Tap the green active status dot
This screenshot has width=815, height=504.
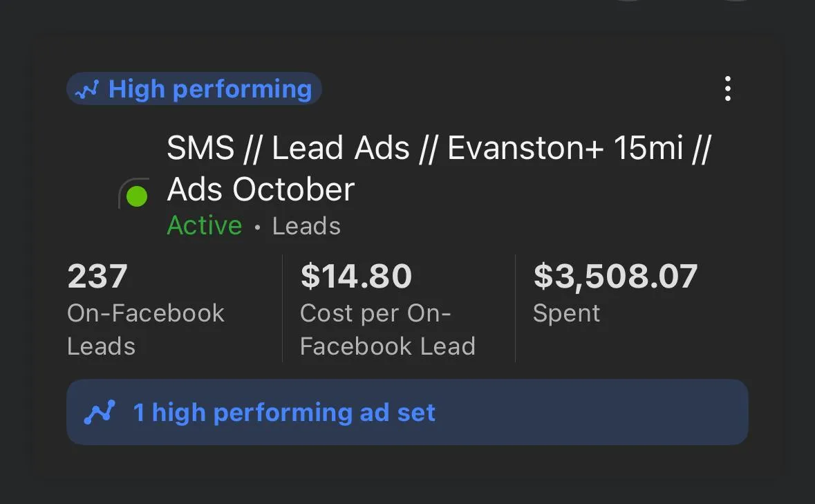tap(137, 196)
